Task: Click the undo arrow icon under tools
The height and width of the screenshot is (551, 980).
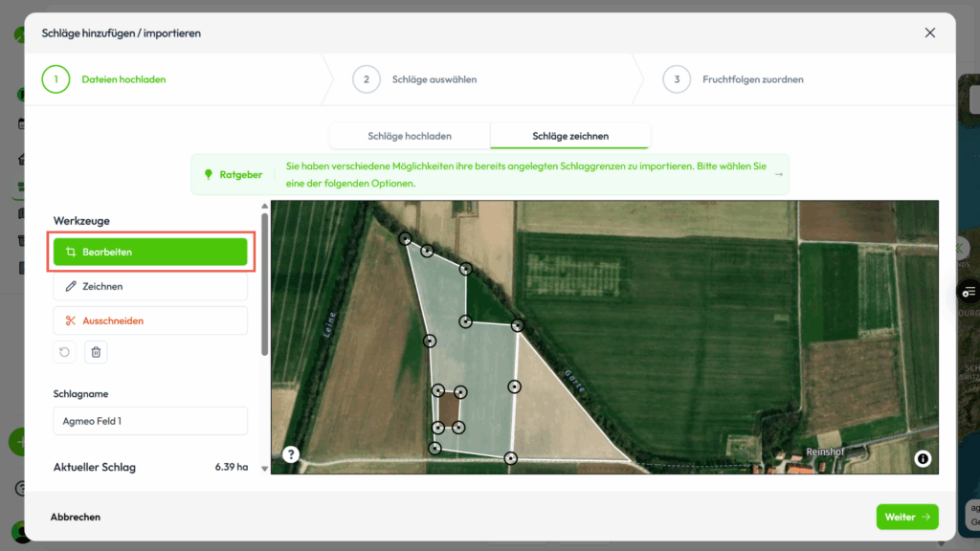Action: pos(64,352)
